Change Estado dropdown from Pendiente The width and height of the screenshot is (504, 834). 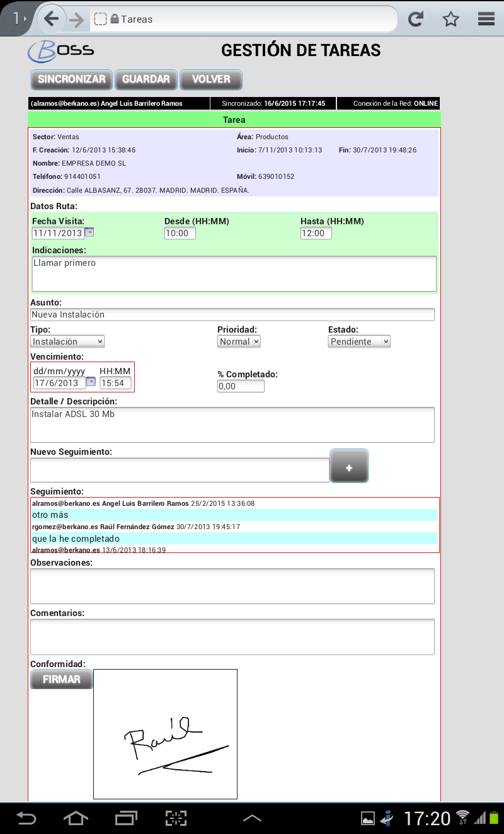tap(359, 341)
